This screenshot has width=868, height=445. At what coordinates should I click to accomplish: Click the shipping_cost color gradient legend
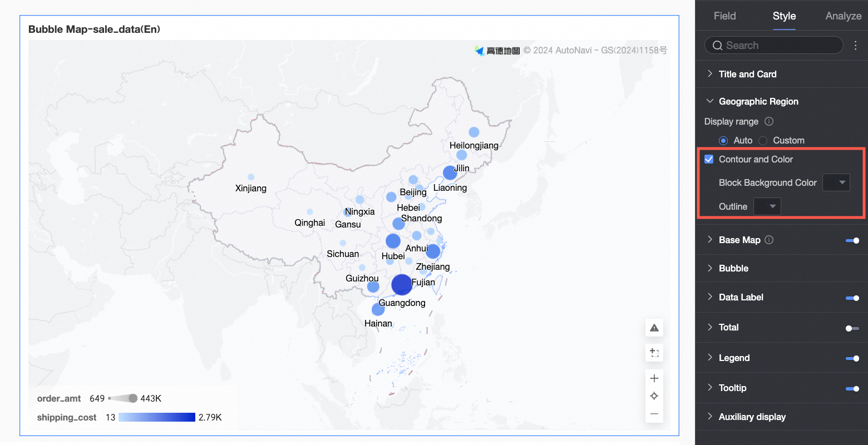pos(157,417)
